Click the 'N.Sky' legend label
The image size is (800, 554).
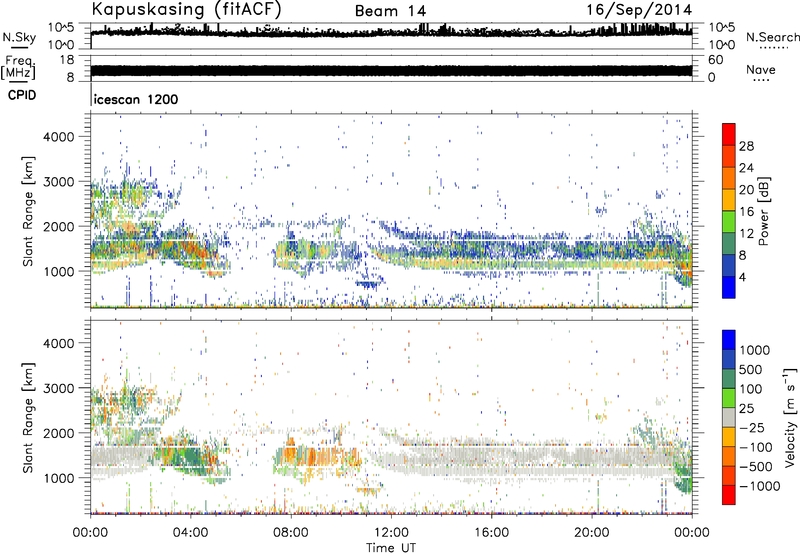tap(19, 37)
